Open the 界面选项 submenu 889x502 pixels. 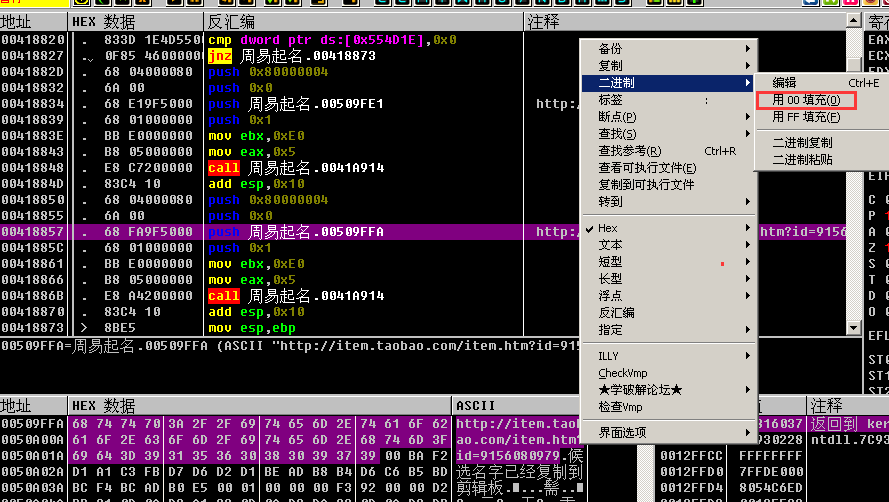click(x=669, y=433)
